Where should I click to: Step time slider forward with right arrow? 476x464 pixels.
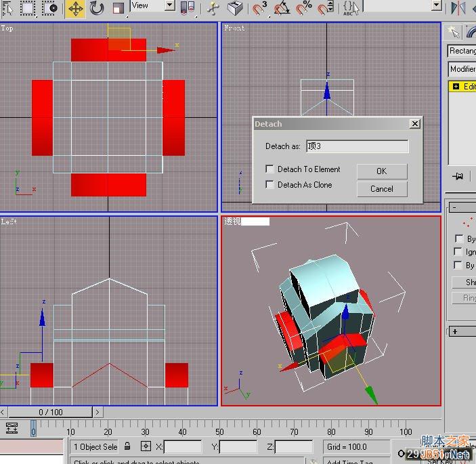[98, 412]
